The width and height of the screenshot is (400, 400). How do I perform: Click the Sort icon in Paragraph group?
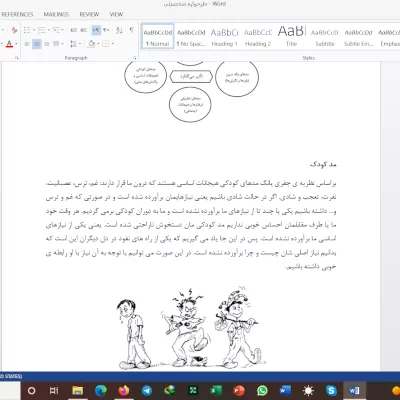coord(119,30)
